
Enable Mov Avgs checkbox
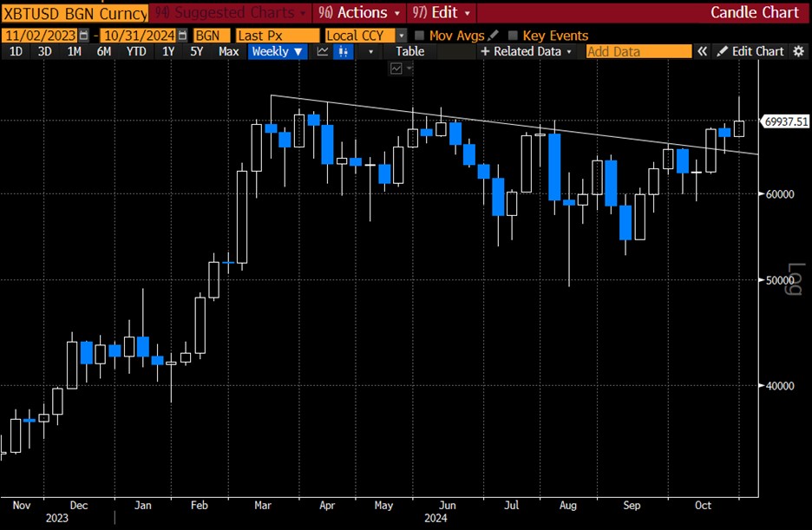[420, 36]
